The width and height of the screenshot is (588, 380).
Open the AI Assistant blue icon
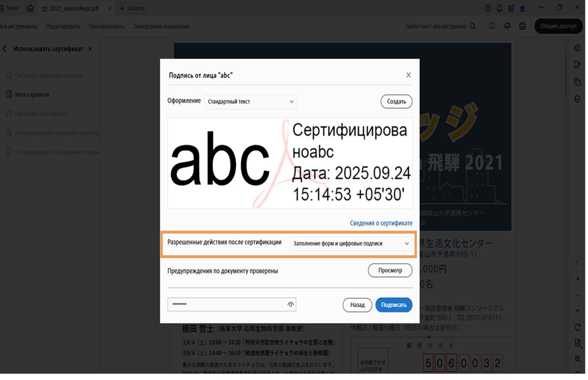point(522,9)
